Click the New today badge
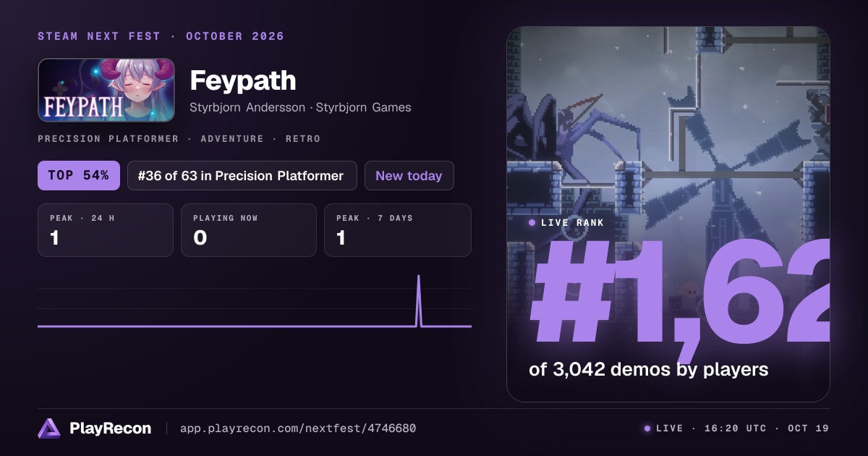The height and width of the screenshot is (456, 868). point(409,176)
